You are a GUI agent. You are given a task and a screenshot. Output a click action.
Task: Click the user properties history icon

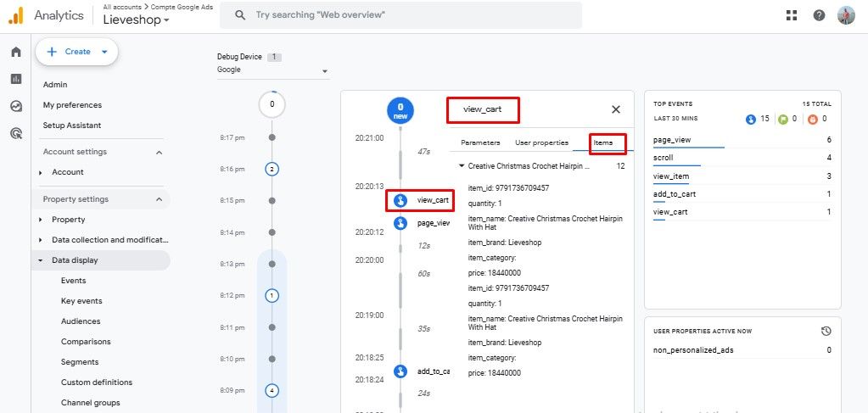[x=826, y=331]
